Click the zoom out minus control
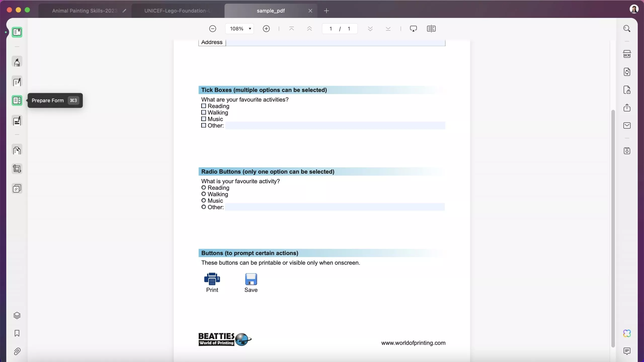644x362 pixels. [x=212, y=28]
